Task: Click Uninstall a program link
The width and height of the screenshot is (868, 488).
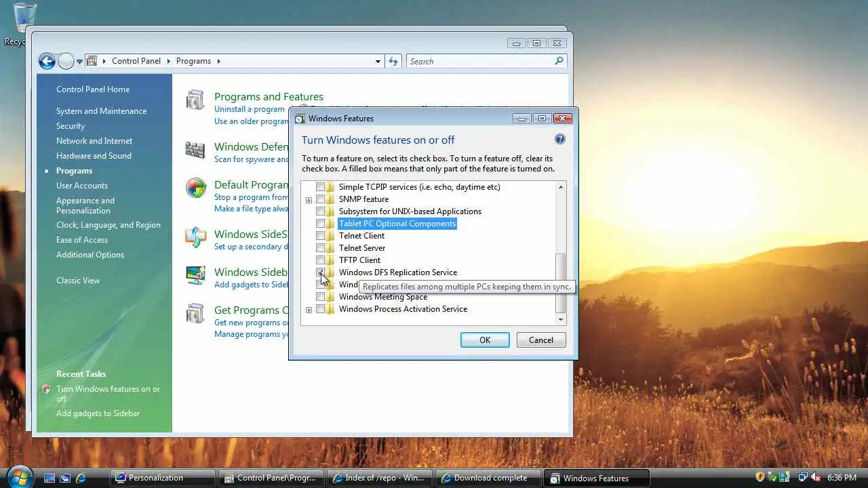Action: point(250,109)
